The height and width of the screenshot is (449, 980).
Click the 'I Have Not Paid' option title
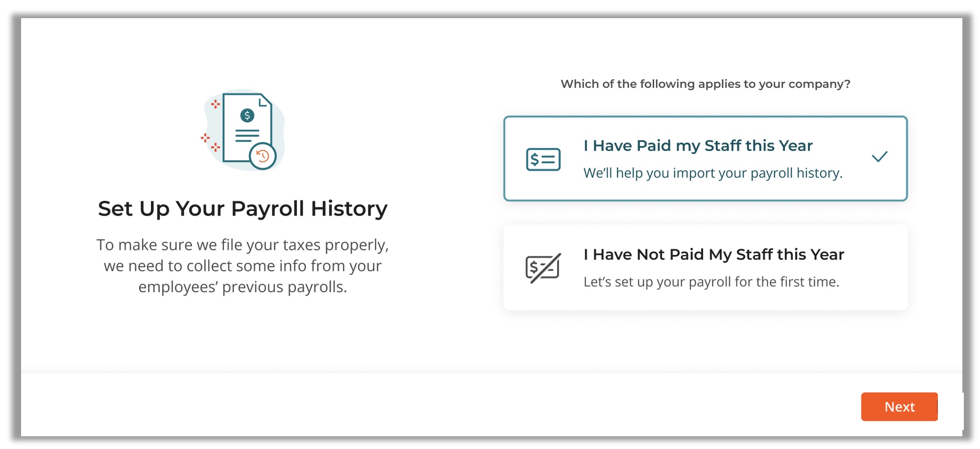713,254
